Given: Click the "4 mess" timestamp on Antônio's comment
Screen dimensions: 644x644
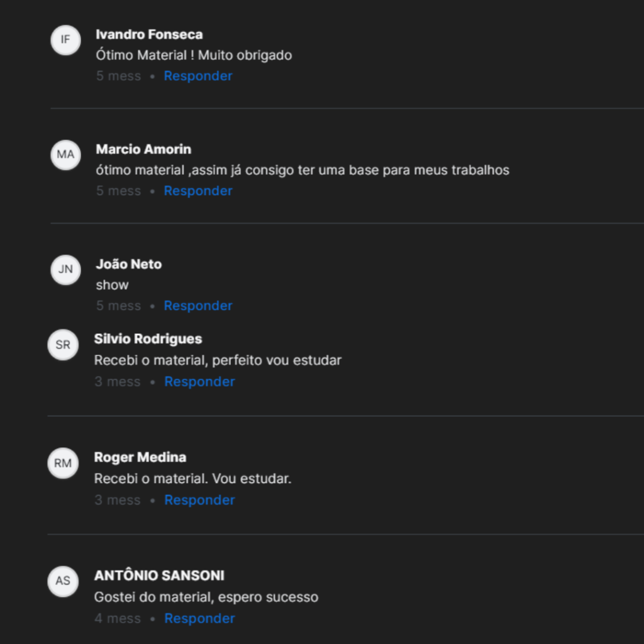Looking at the screenshot, I should click(118, 619).
